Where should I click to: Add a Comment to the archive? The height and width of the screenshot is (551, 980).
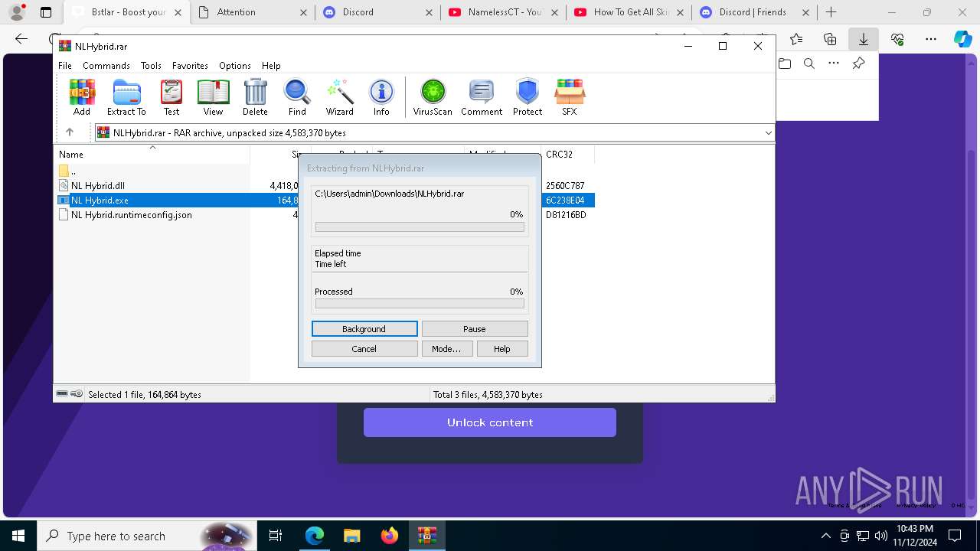pos(482,98)
